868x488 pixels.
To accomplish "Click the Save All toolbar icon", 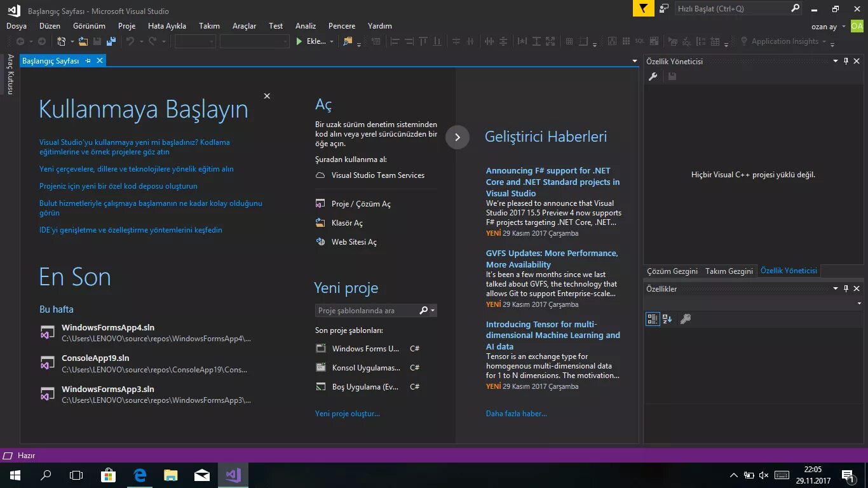I will coord(111,41).
